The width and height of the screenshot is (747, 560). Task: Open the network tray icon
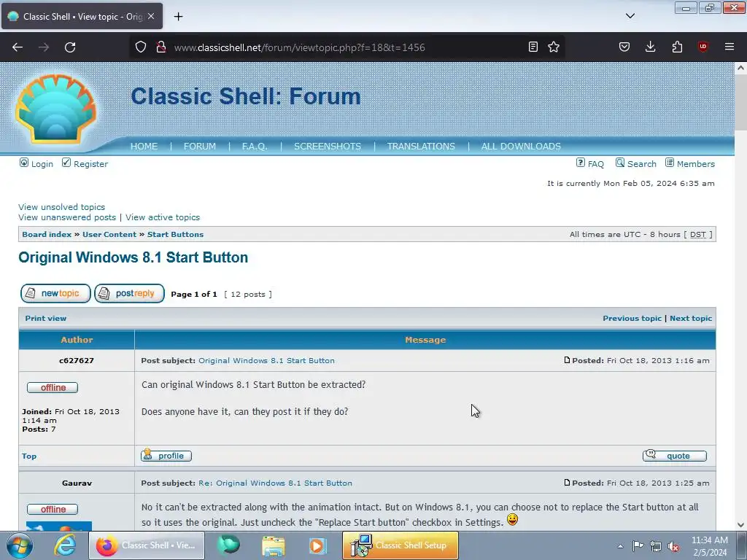tap(656, 546)
